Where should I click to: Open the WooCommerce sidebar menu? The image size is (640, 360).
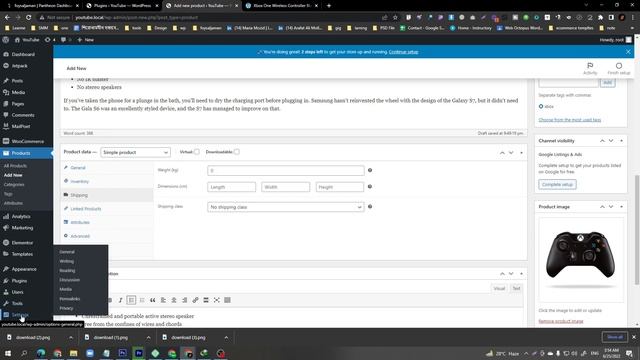[27, 141]
